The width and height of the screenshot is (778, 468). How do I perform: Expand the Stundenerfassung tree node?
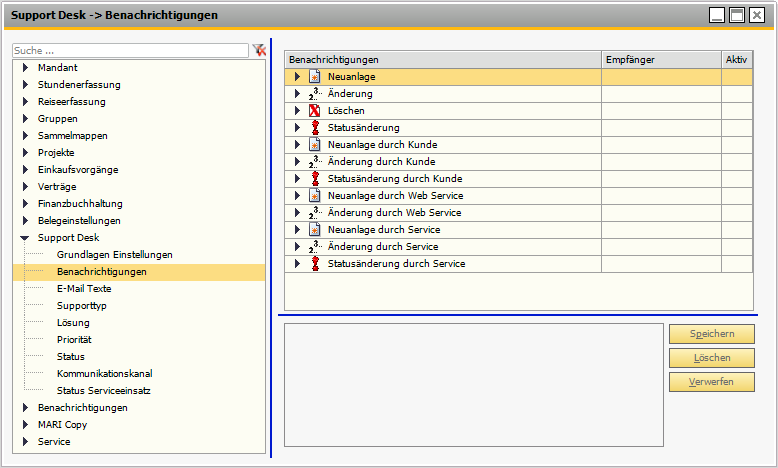(25, 84)
